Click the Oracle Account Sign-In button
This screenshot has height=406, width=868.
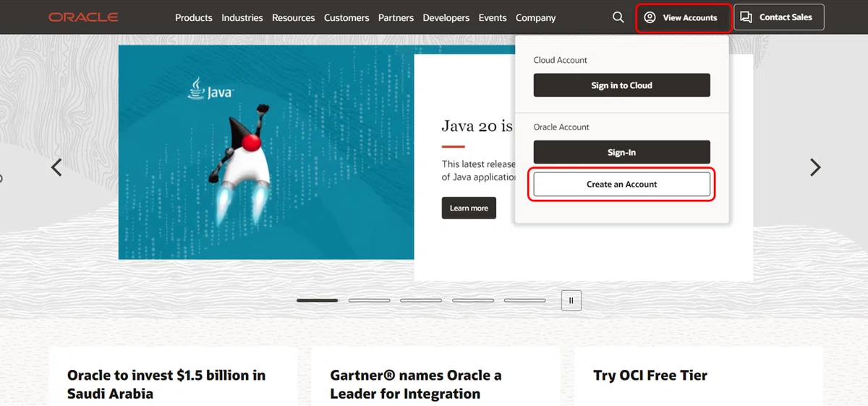622,153
